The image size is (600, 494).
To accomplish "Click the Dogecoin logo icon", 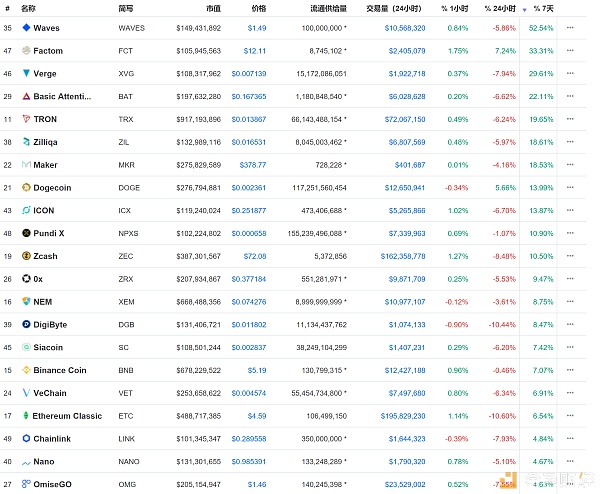I will 26,187.
